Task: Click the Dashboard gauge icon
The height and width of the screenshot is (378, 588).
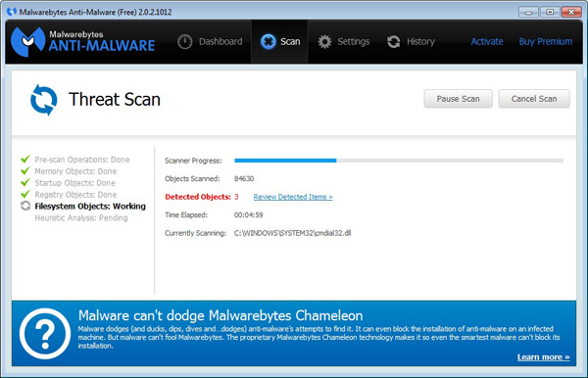Action: click(x=184, y=41)
